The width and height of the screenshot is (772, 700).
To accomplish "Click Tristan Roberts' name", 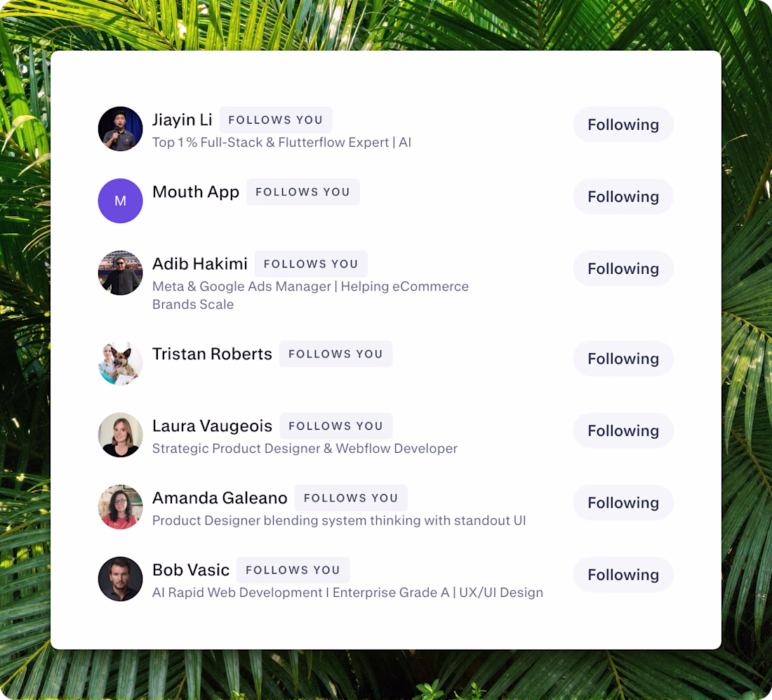I will [x=212, y=354].
